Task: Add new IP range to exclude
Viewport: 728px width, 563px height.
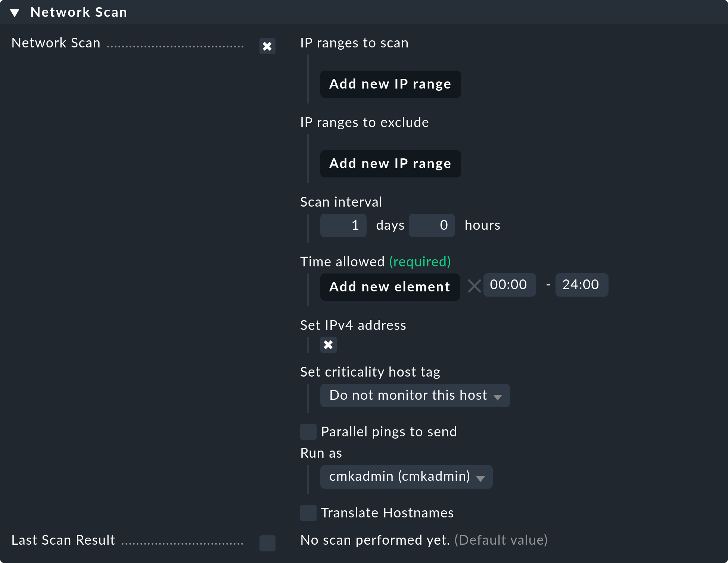Action: tap(390, 164)
